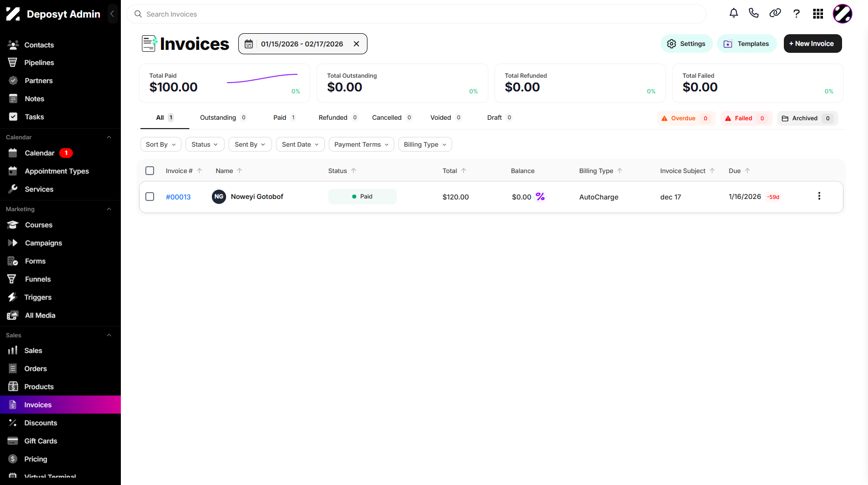Click the link chain icon in the top bar
The image size is (868, 485).
coord(775,13)
